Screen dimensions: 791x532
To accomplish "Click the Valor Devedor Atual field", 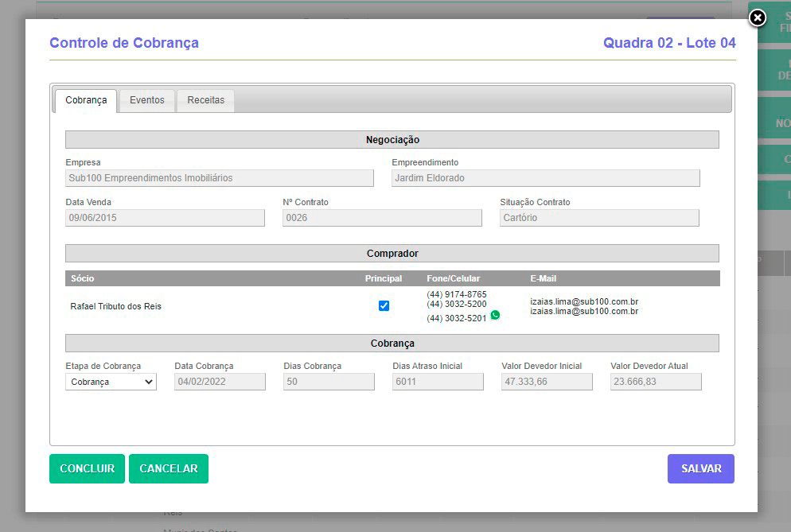I will coord(656,382).
